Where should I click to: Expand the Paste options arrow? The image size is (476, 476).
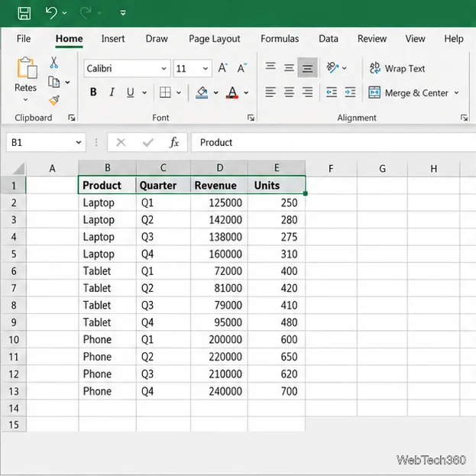coord(25,99)
